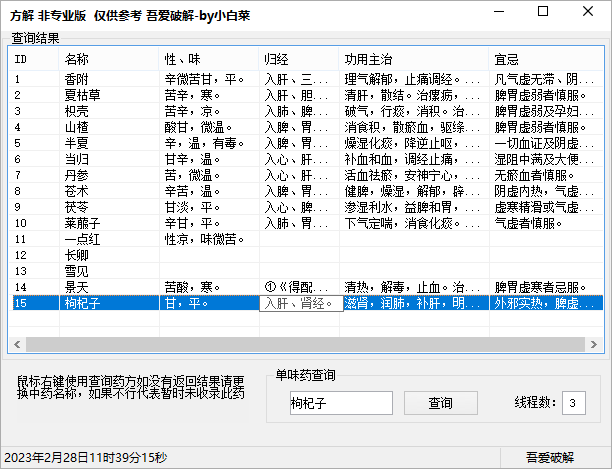Select the 当归 row
612x469 pixels.
[76, 158]
